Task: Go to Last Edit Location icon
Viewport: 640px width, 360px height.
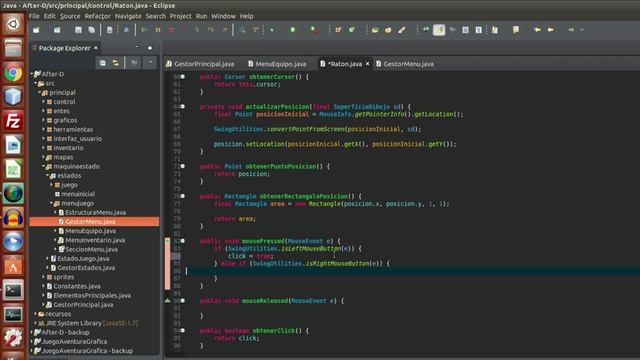Action: (x=537, y=30)
